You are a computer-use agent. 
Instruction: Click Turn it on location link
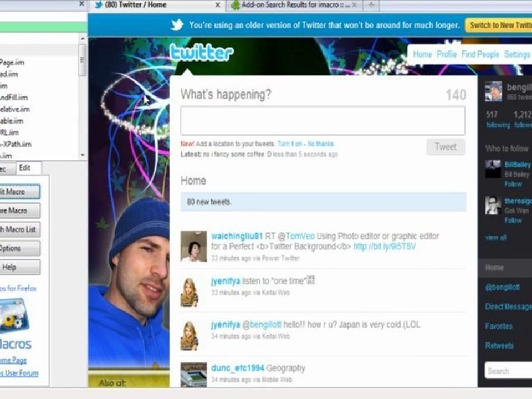click(289, 144)
